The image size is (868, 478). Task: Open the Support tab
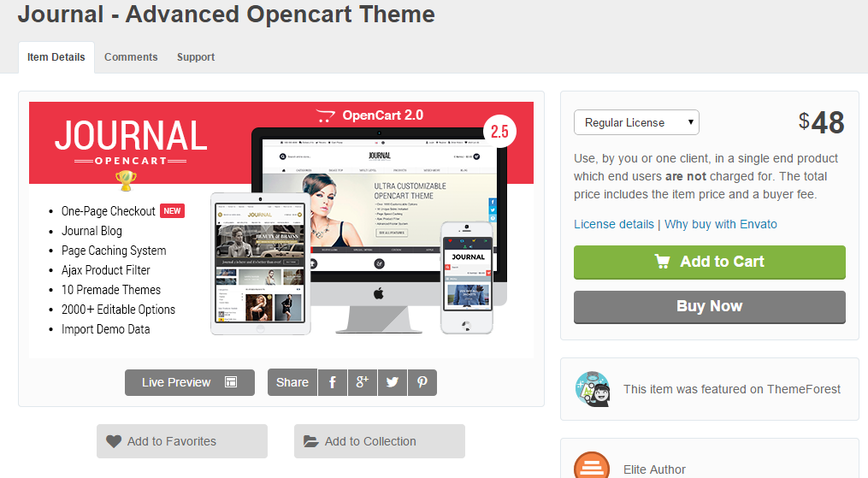pos(196,57)
